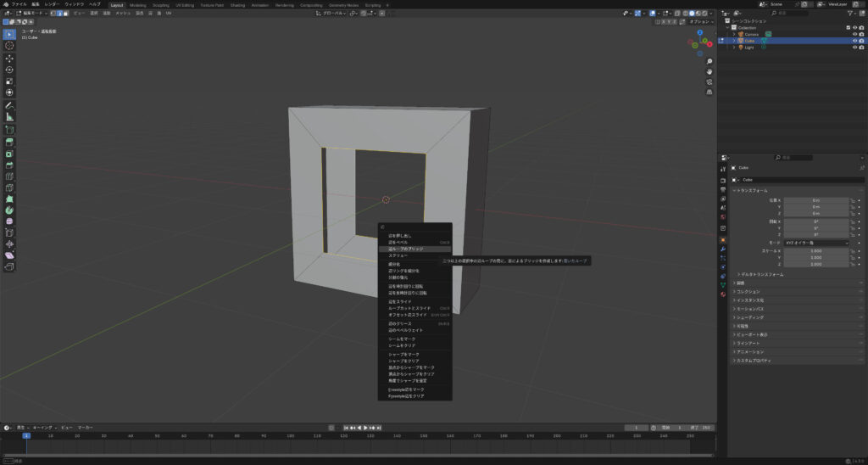The width and height of the screenshot is (868, 465).
Task: Click the Location X value field
Action: point(816,200)
